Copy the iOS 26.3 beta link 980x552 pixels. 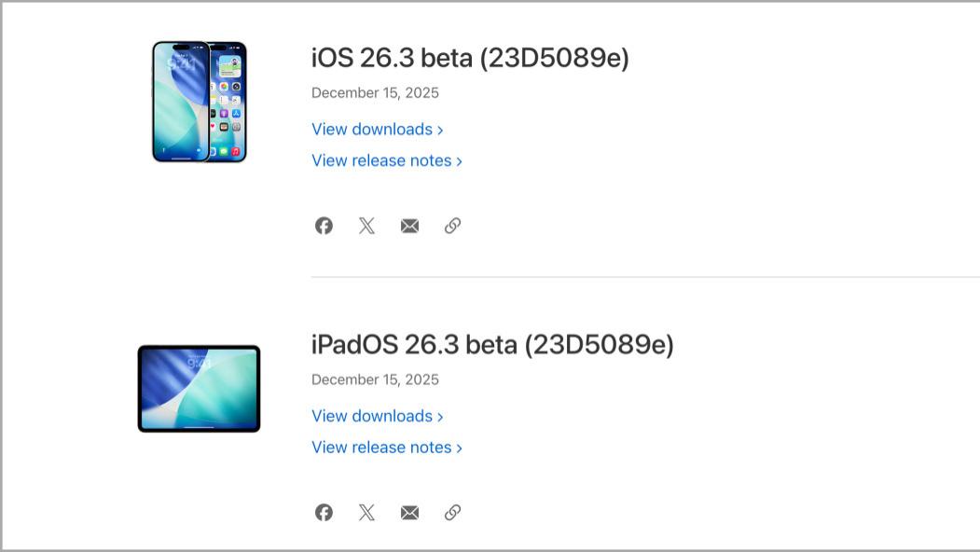(453, 225)
